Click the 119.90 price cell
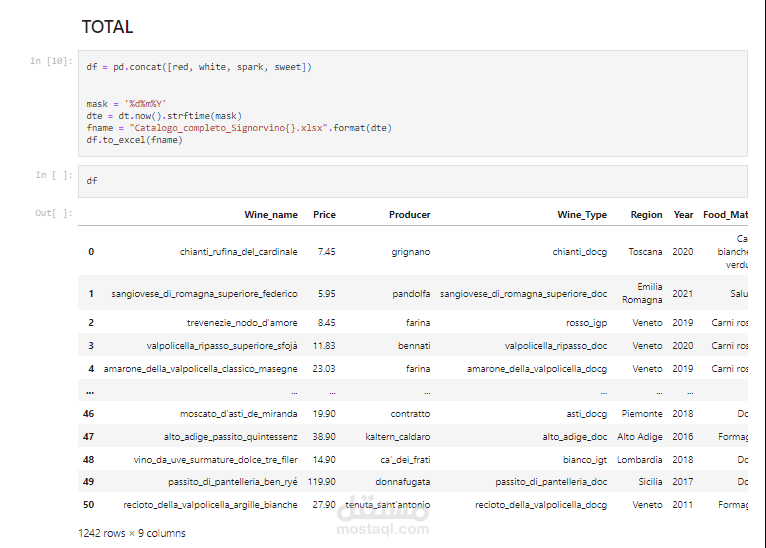The width and height of the screenshot is (766, 548). click(x=321, y=482)
